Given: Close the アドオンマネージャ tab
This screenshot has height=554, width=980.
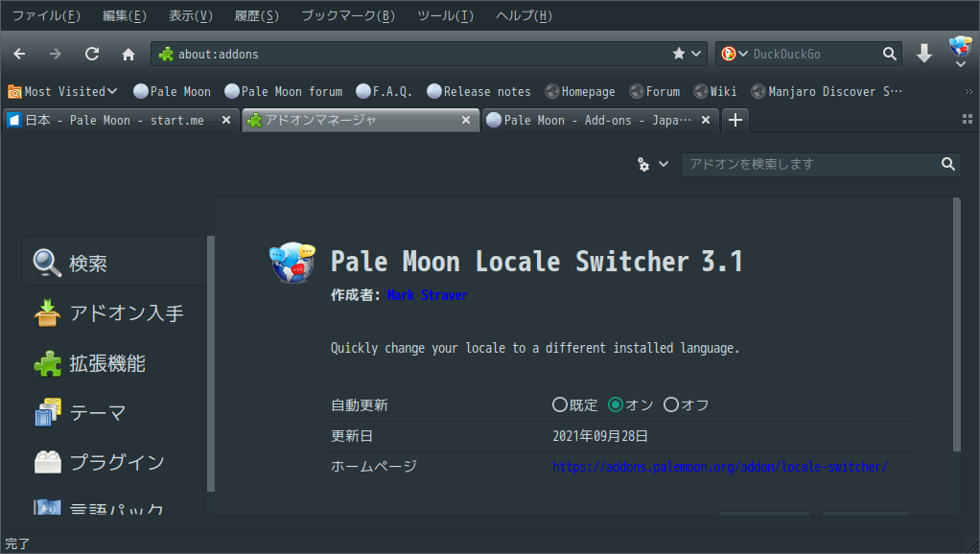Looking at the screenshot, I should (466, 120).
